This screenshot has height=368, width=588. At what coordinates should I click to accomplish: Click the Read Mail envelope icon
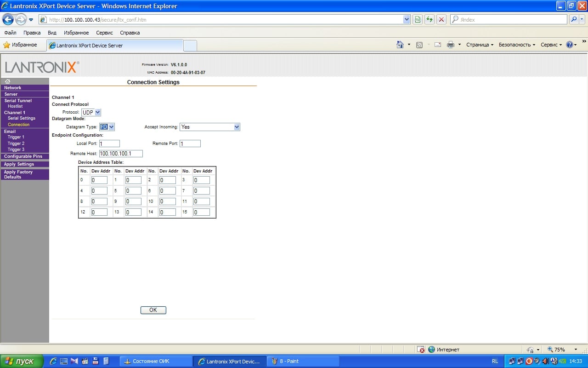[438, 45]
